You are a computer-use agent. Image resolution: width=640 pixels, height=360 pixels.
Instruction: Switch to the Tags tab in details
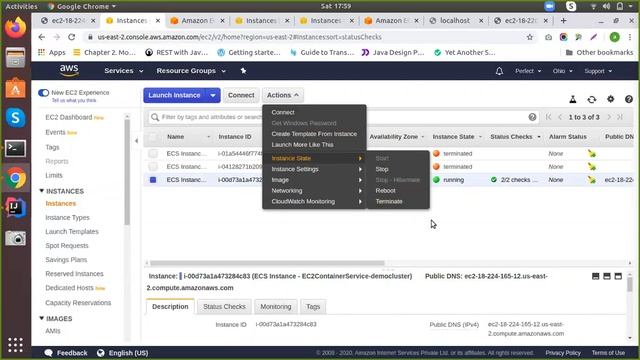click(313, 307)
